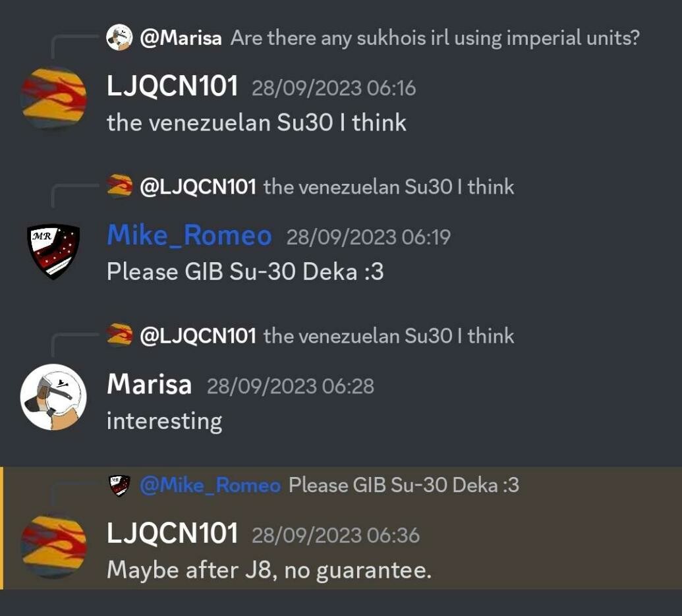Jump to quoted 'Are there any sukhois' message
682x616 pixels.
coord(435,38)
